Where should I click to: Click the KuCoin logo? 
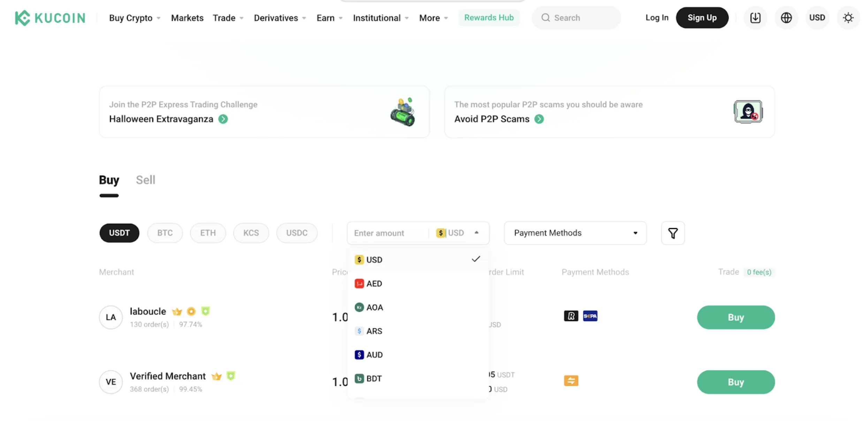pos(50,18)
